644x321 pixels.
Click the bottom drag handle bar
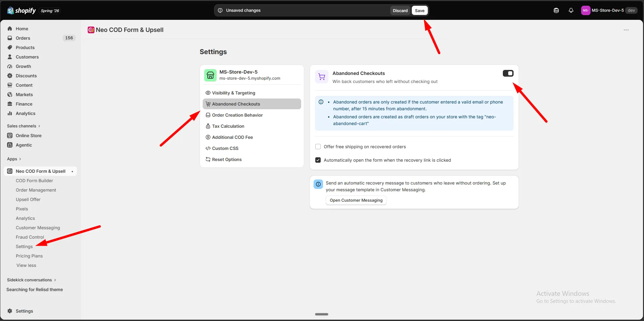(x=322, y=314)
